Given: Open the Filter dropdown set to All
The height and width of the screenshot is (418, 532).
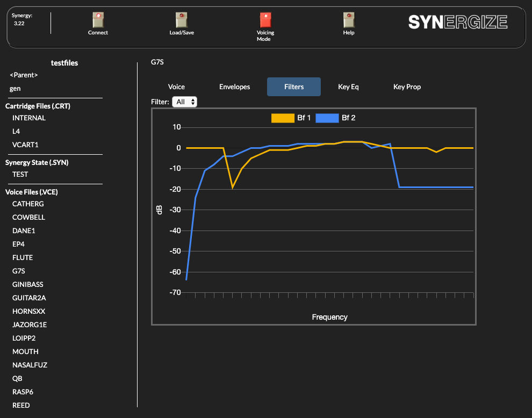Looking at the screenshot, I should click(x=184, y=102).
